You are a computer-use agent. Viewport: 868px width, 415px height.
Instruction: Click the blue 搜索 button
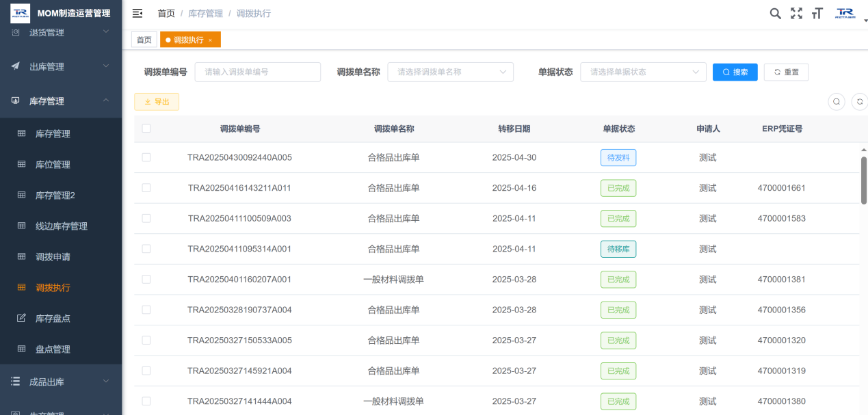[x=735, y=72]
